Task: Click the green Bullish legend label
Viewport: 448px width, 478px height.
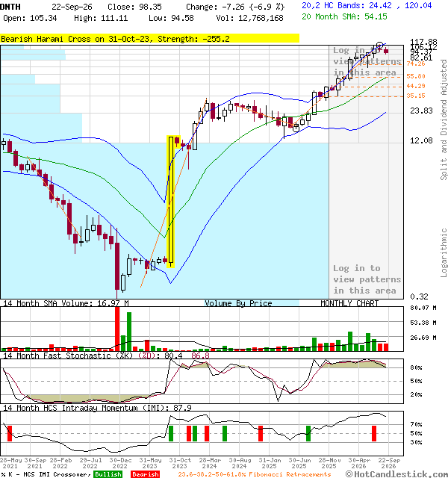Action: [x=108, y=474]
